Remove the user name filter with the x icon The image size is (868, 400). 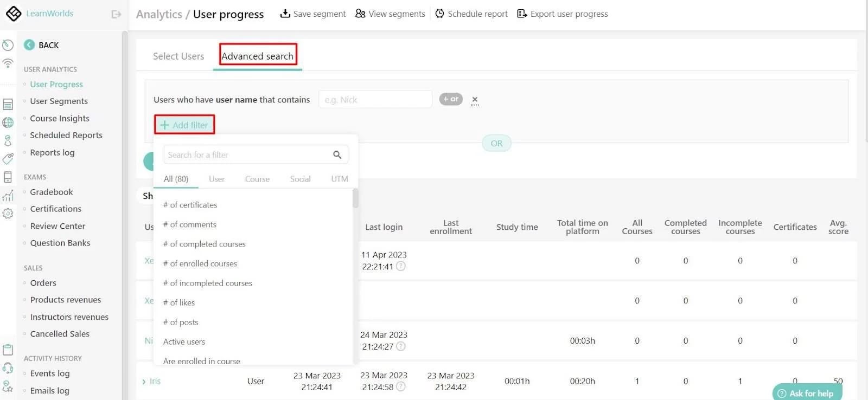475,99
